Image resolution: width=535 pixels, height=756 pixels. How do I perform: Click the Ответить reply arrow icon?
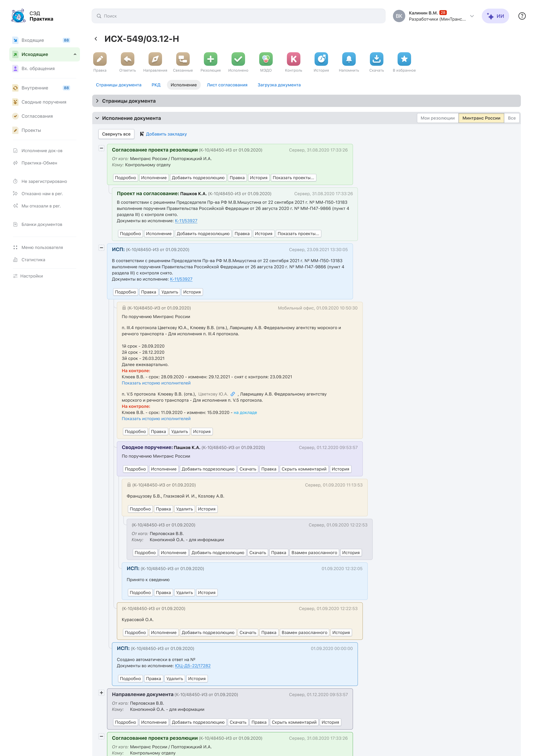[x=127, y=59]
